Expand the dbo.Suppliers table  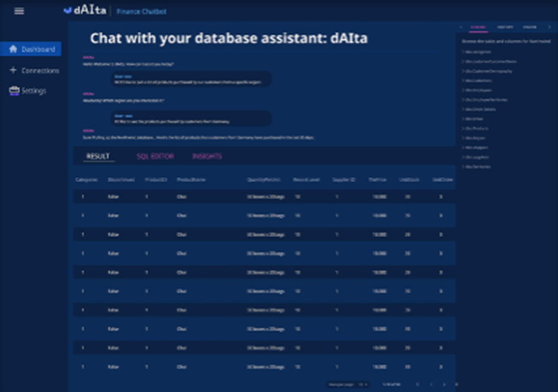point(475,157)
